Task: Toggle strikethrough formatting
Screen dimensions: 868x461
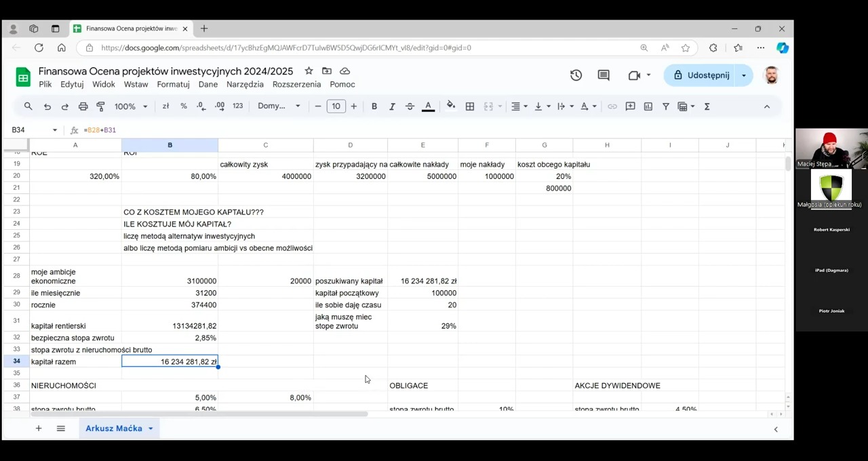Action: click(410, 106)
